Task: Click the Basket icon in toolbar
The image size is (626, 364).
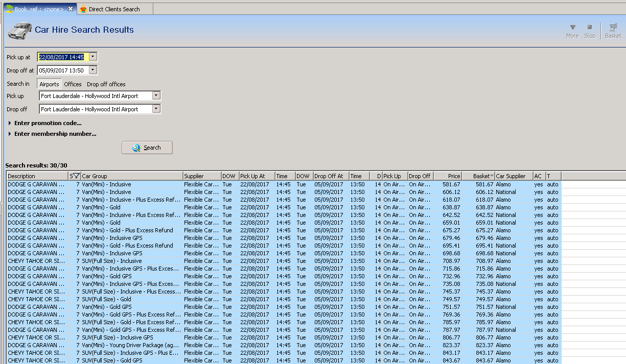Action: pyautogui.click(x=613, y=28)
